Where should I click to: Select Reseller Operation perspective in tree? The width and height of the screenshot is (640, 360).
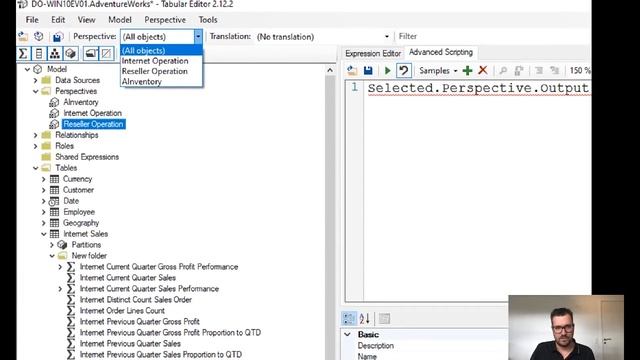click(93, 124)
